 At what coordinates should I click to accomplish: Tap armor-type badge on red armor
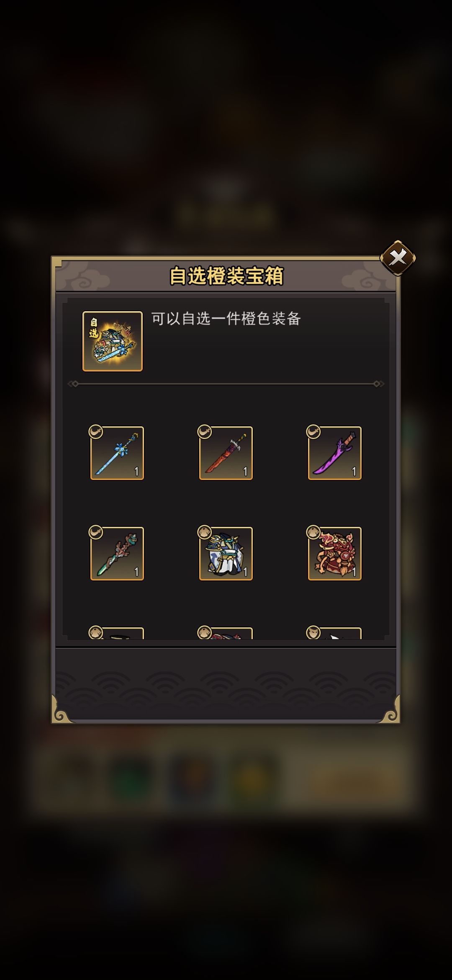(x=313, y=532)
